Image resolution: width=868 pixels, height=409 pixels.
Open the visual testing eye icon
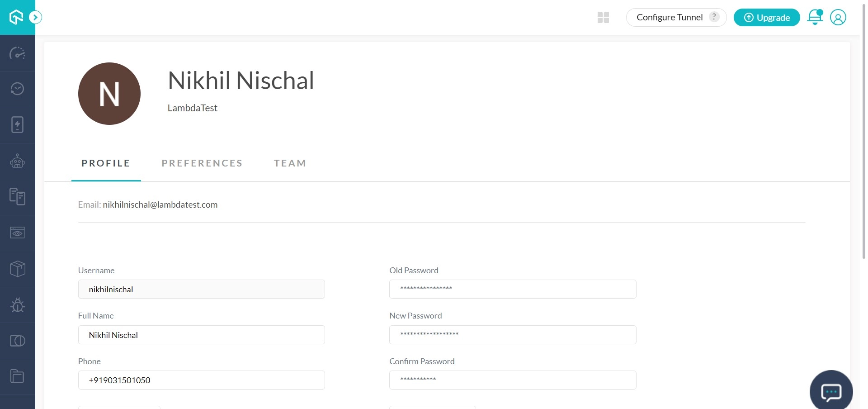17,233
